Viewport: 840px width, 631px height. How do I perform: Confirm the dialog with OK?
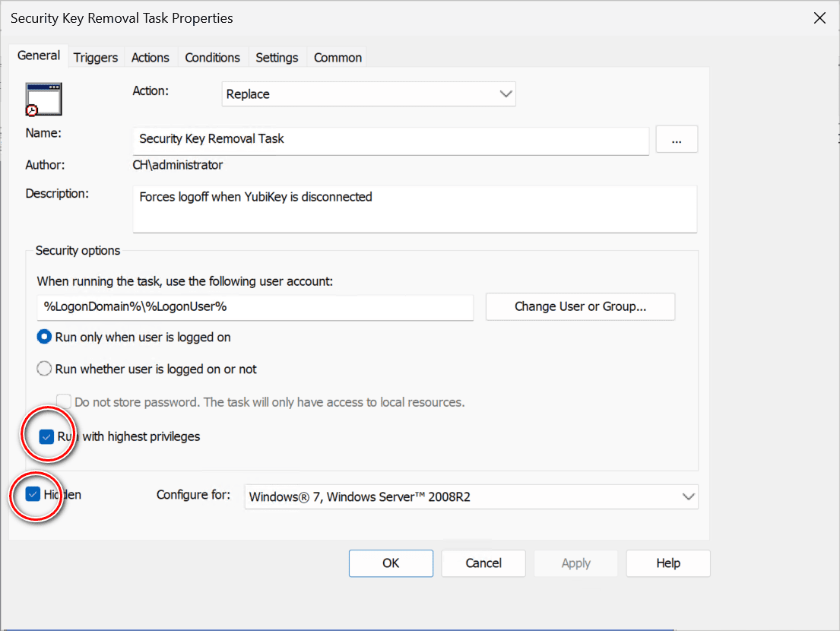tap(391, 563)
